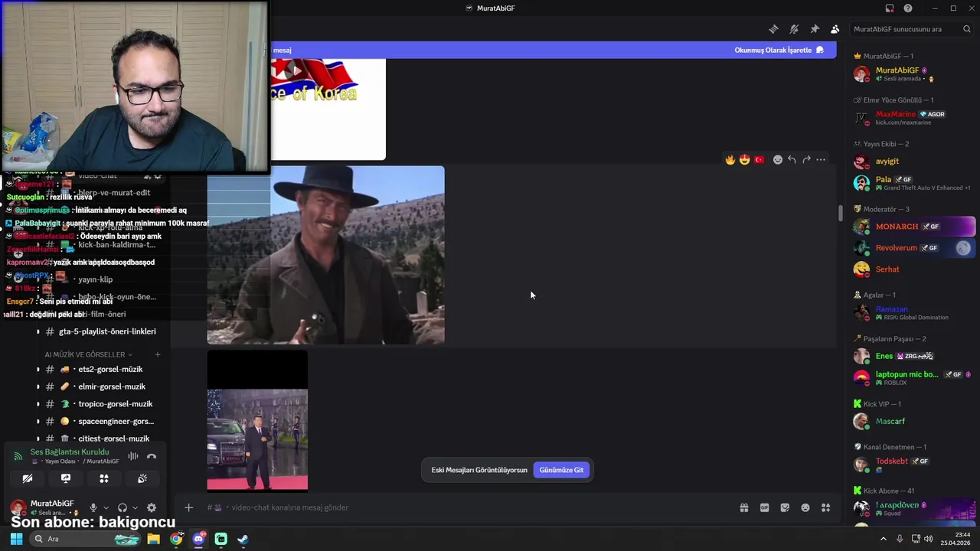
Task: Add the fire emoji reaction
Action: [x=730, y=160]
